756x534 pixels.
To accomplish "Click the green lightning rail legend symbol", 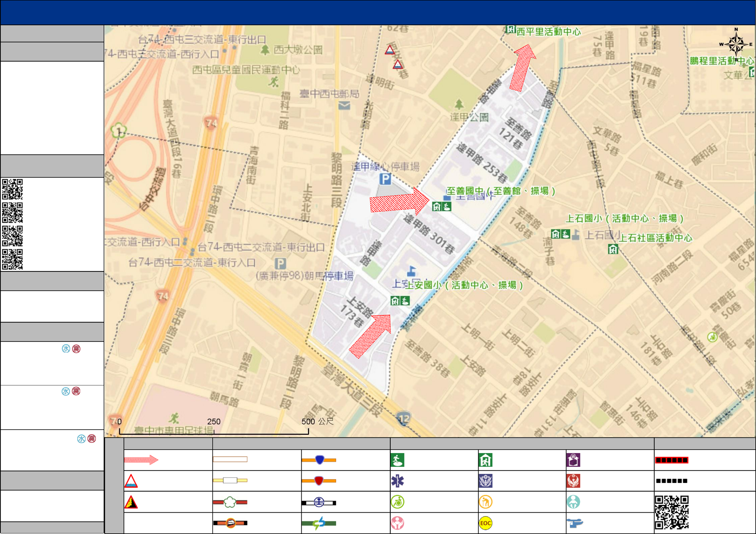I will click(319, 523).
